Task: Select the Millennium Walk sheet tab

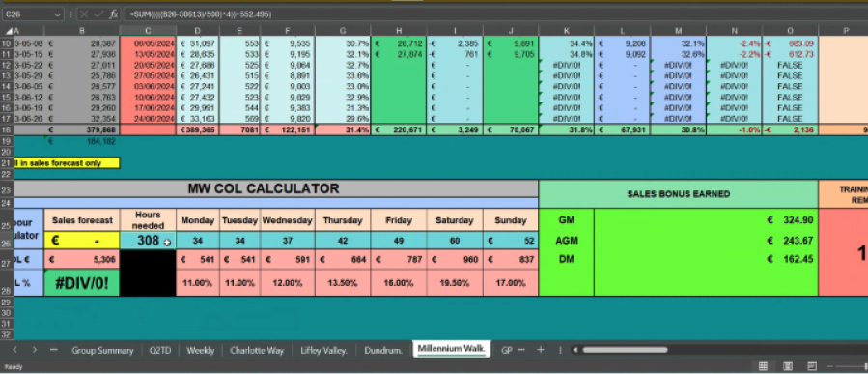Action: [x=451, y=349]
